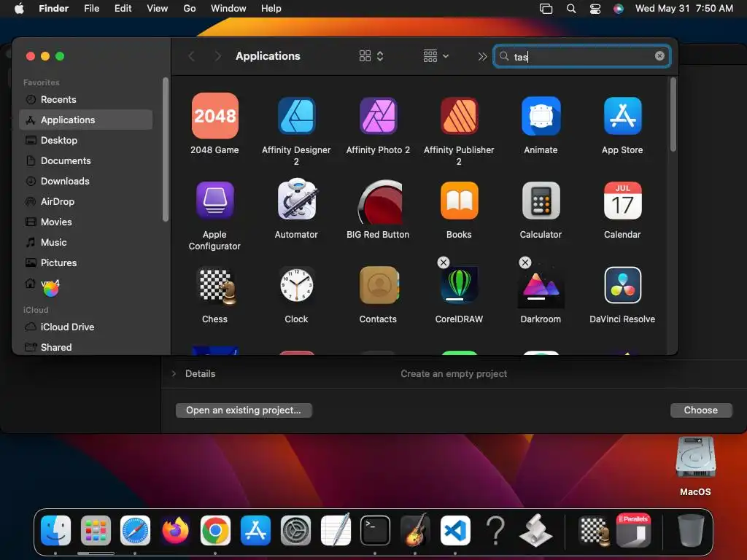
Task: Select the BIG Red Button app icon
Action: (x=379, y=201)
